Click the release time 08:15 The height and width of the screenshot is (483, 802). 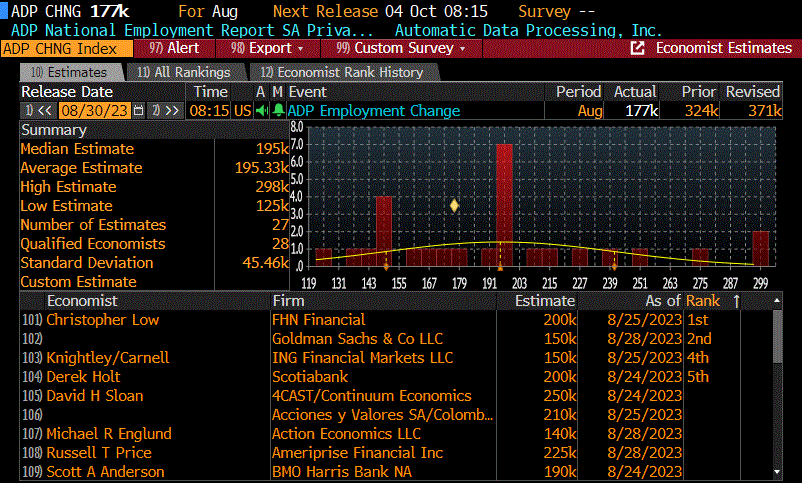pyautogui.click(x=209, y=111)
